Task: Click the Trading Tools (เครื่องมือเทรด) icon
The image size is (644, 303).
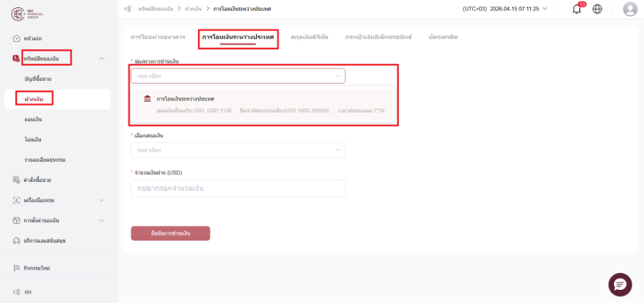Action: (16, 200)
